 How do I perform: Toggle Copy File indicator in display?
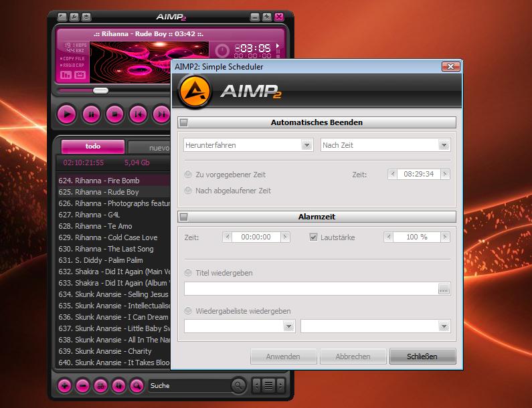tap(72, 58)
